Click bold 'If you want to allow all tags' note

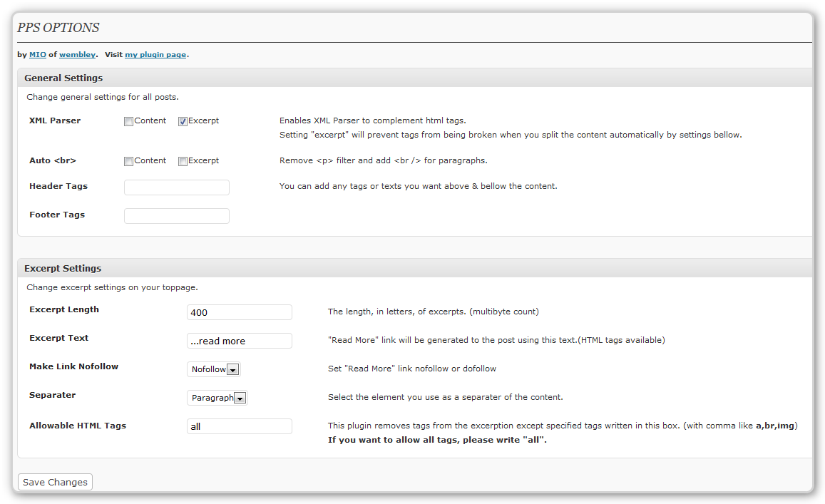437,440
